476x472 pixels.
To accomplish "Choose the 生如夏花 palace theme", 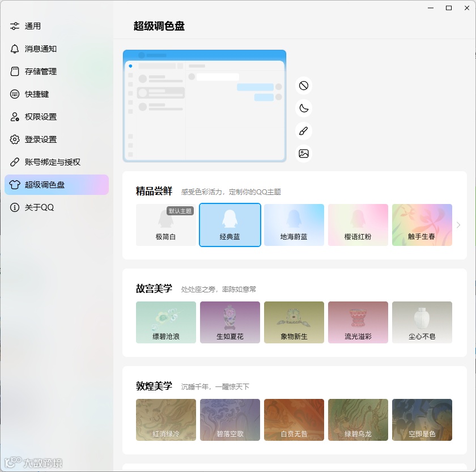I will click(230, 322).
